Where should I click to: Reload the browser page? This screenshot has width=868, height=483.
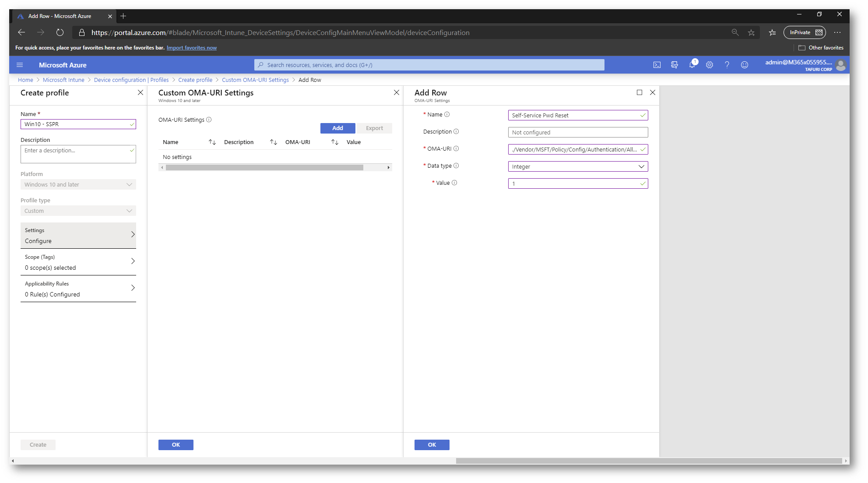coord(60,32)
